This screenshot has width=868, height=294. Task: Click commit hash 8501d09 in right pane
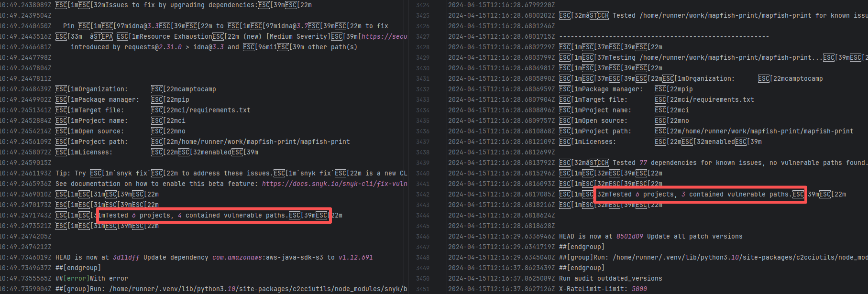pyautogui.click(x=629, y=237)
